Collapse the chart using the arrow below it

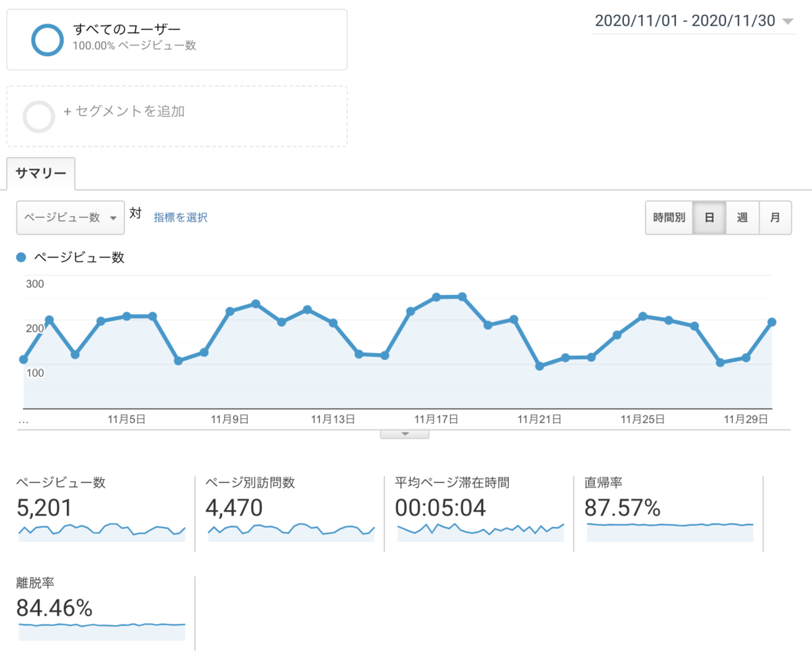pos(405,434)
